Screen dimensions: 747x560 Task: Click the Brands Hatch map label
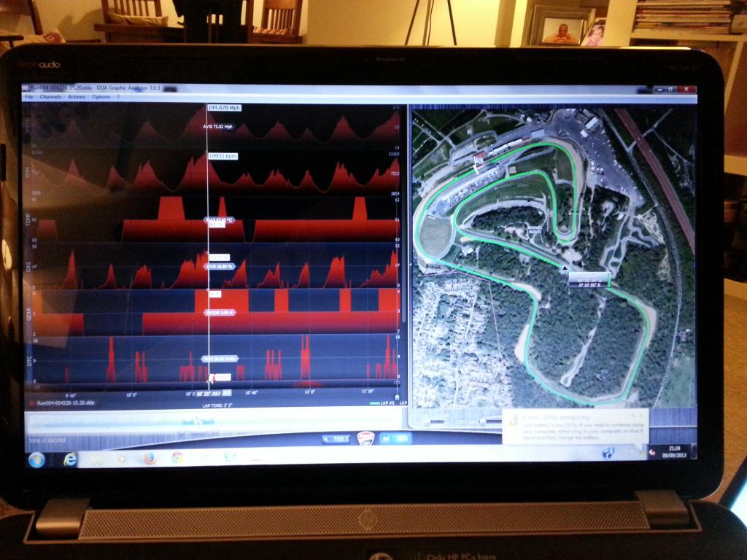535,230
